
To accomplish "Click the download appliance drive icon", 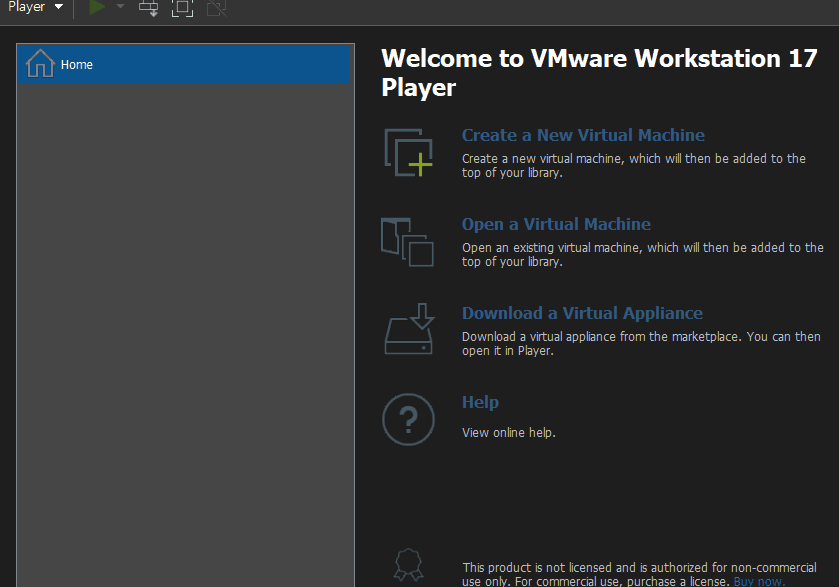I will click(x=409, y=329).
